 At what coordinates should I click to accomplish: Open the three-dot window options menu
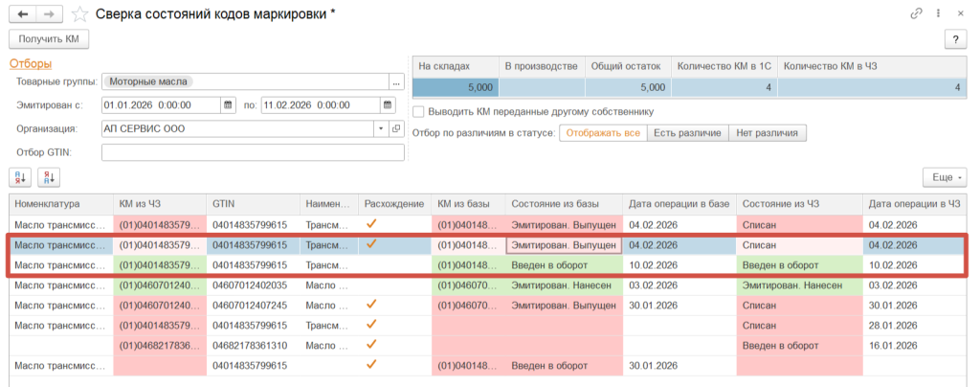(x=939, y=13)
